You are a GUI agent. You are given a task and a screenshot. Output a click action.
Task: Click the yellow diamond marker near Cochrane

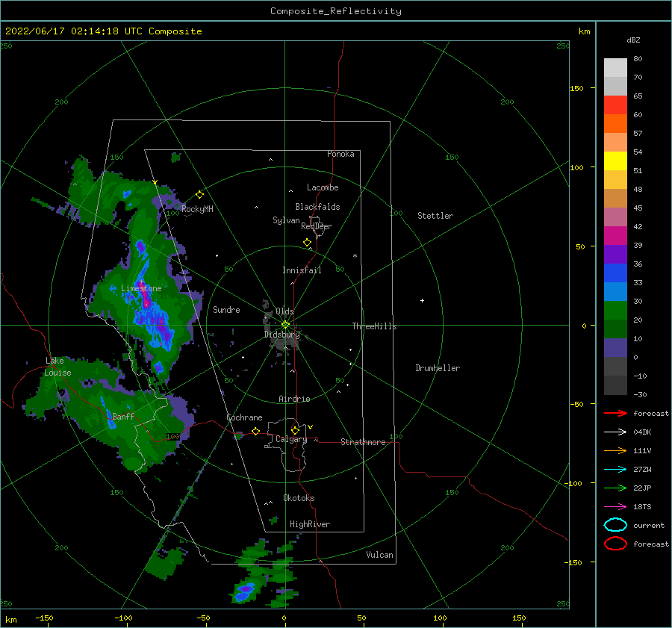click(x=255, y=431)
